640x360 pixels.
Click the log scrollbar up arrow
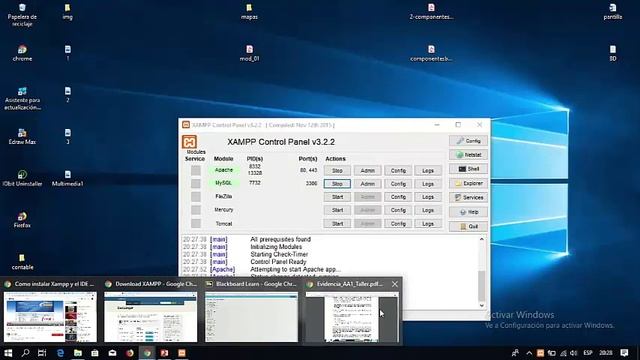(482, 239)
